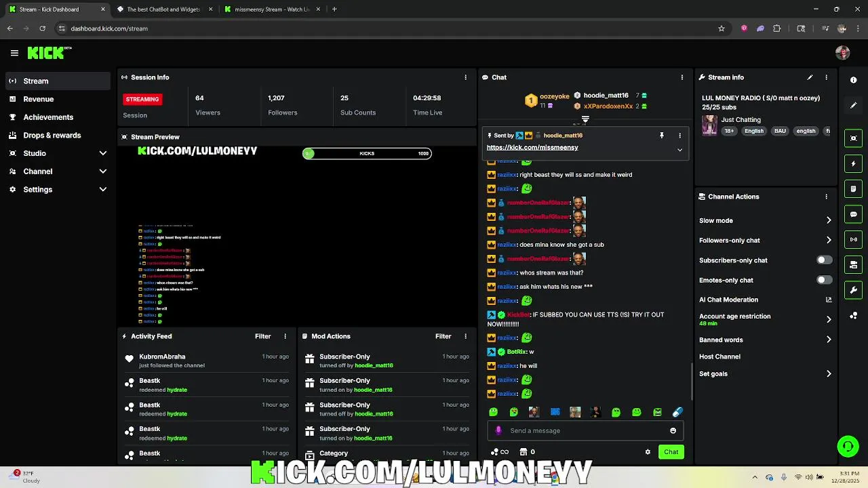Unpin the pinned chat message
Image resolution: width=868 pixels, height=488 pixels.
click(x=662, y=136)
